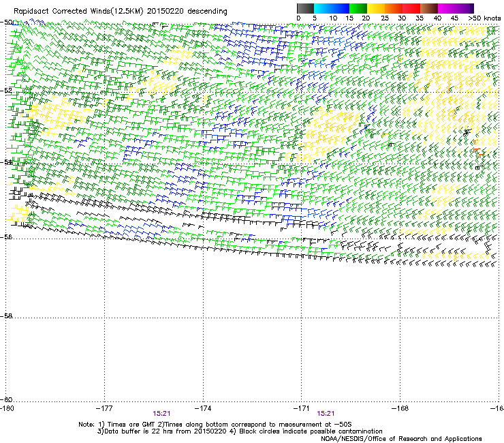Click the '-52' latitude axis label
Viewport: 504px width, 443px height.
tap(6, 91)
